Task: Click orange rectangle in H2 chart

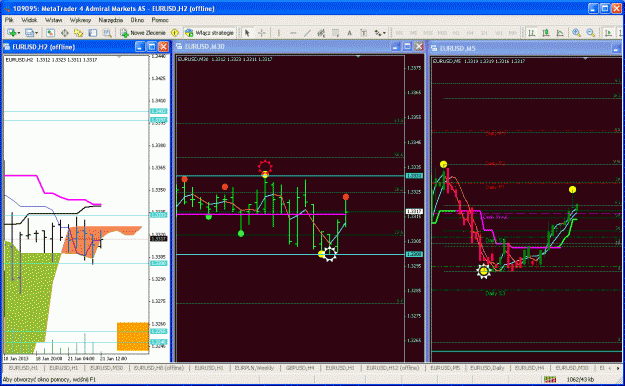Action: (x=133, y=337)
